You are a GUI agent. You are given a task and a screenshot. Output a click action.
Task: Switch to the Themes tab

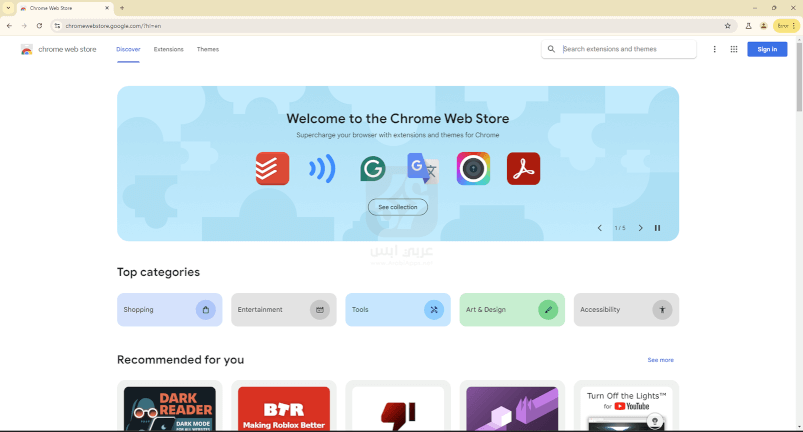[208, 49]
